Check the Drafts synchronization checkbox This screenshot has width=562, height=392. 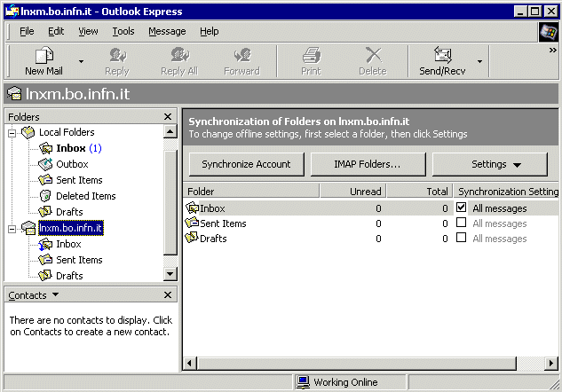pyautogui.click(x=462, y=238)
